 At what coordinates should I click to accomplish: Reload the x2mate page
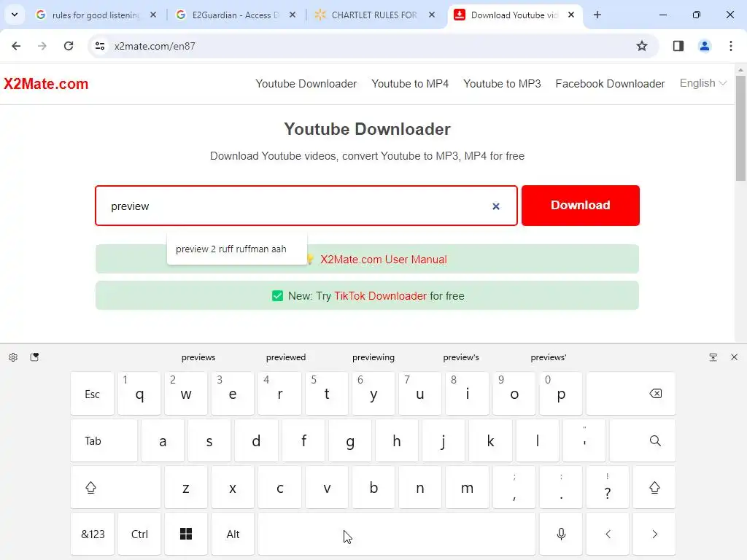[69, 46]
